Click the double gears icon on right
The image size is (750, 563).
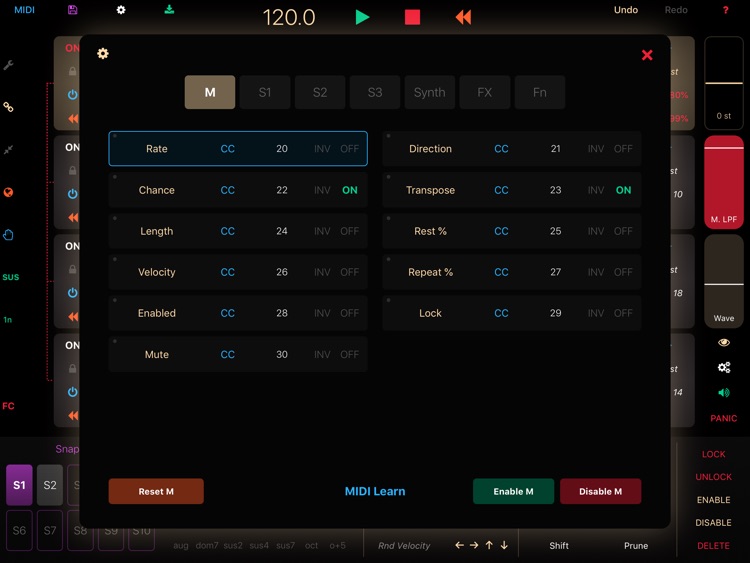(x=724, y=367)
